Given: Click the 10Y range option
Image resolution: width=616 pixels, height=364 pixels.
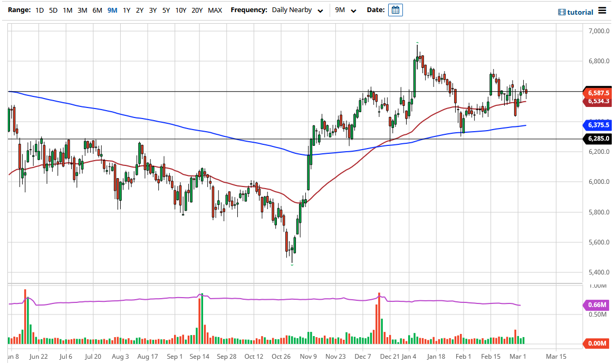Looking at the screenshot, I should (181, 9).
